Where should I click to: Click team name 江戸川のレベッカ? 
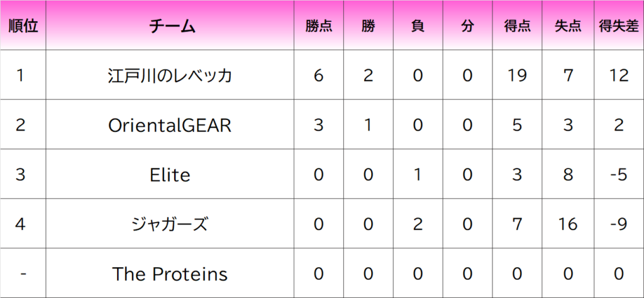[x=170, y=75]
